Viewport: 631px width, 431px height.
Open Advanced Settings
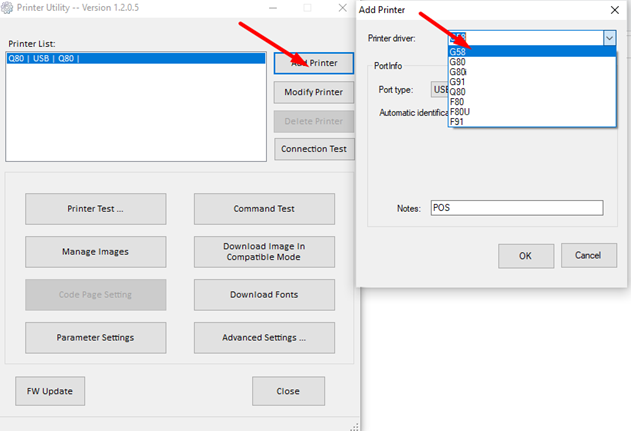pos(264,337)
